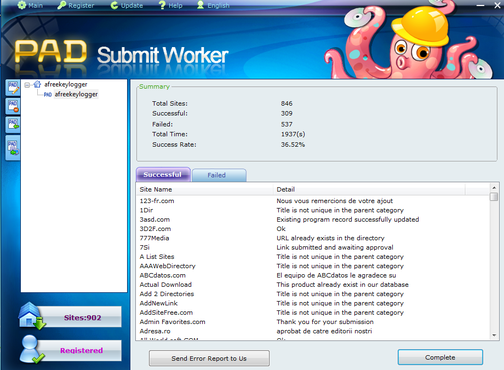
Task: Click the Site Name column header
Action: [205, 189]
